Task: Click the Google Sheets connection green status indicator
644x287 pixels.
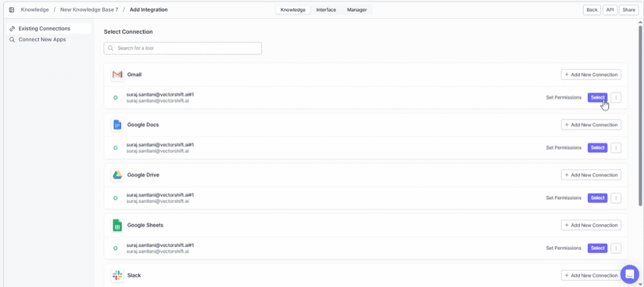Action: click(x=115, y=248)
